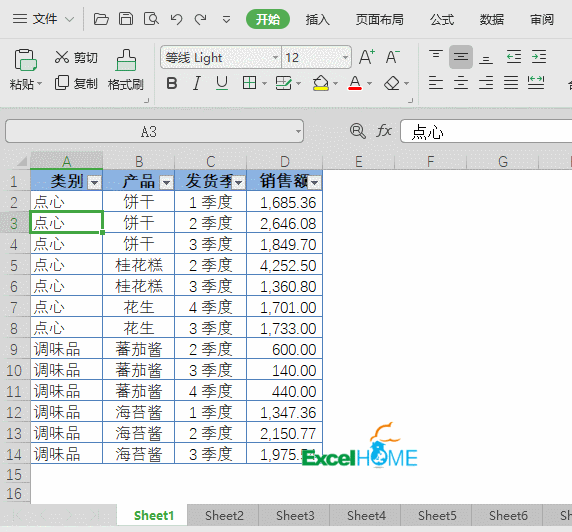Click the copy (复制) icon

(62, 83)
